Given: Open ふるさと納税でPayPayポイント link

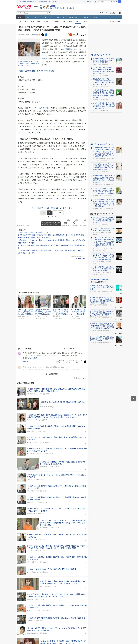Looking at the screenshot, I should pos(61,8).
